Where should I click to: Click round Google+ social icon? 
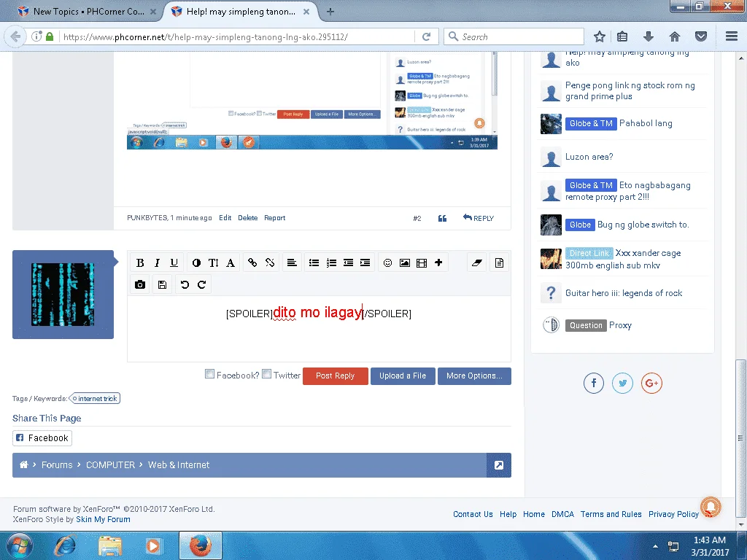(651, 384)
